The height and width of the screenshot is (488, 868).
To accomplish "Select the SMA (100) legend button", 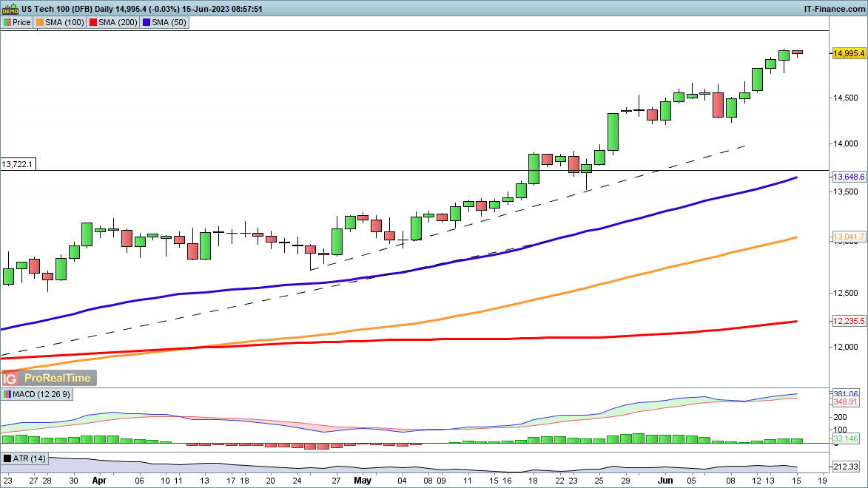I will [60, 23].
